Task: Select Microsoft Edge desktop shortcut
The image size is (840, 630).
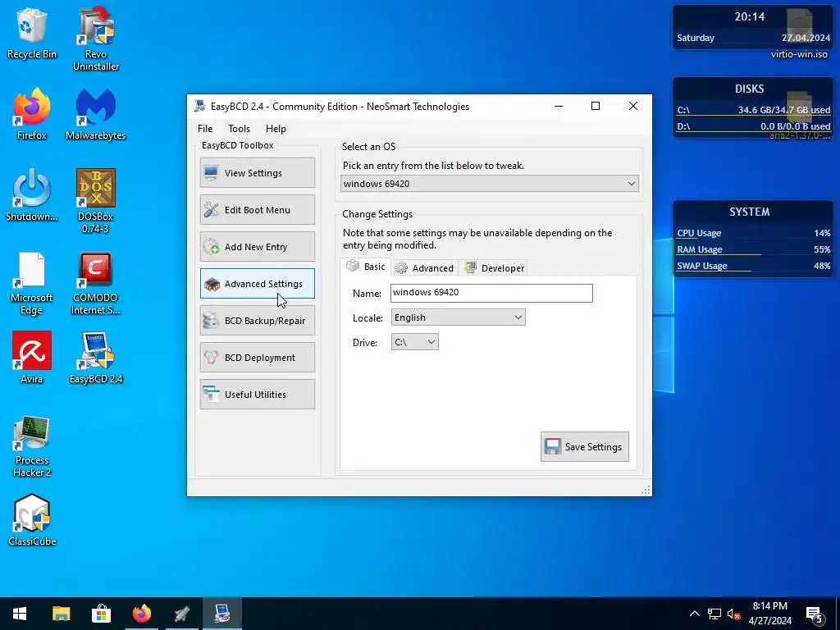Action: click(32, 283)
